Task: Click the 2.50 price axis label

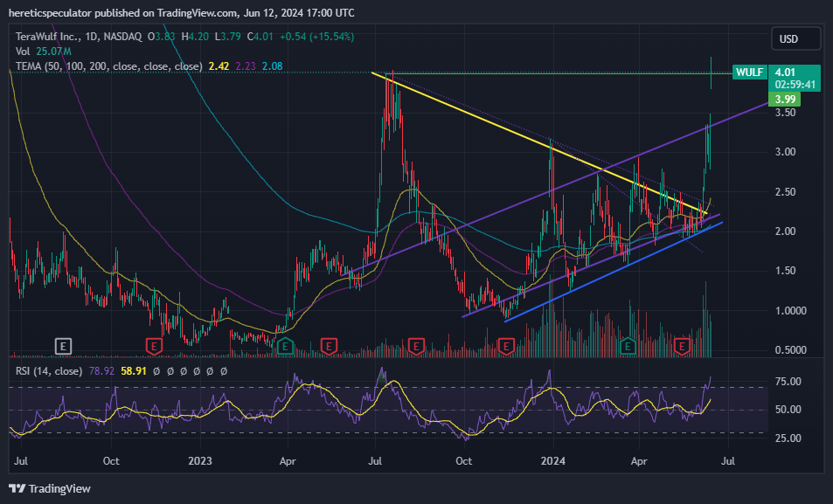Action: pos(785,191)
